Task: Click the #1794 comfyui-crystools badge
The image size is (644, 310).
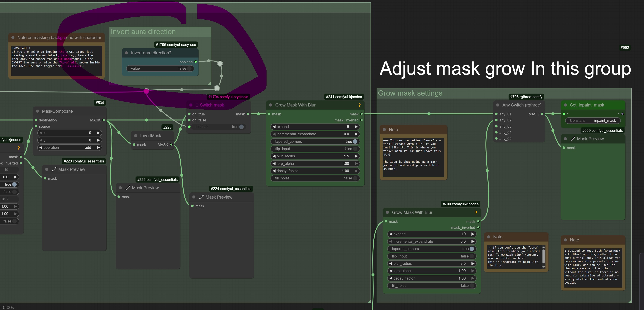Action: [x=228, y=97]
